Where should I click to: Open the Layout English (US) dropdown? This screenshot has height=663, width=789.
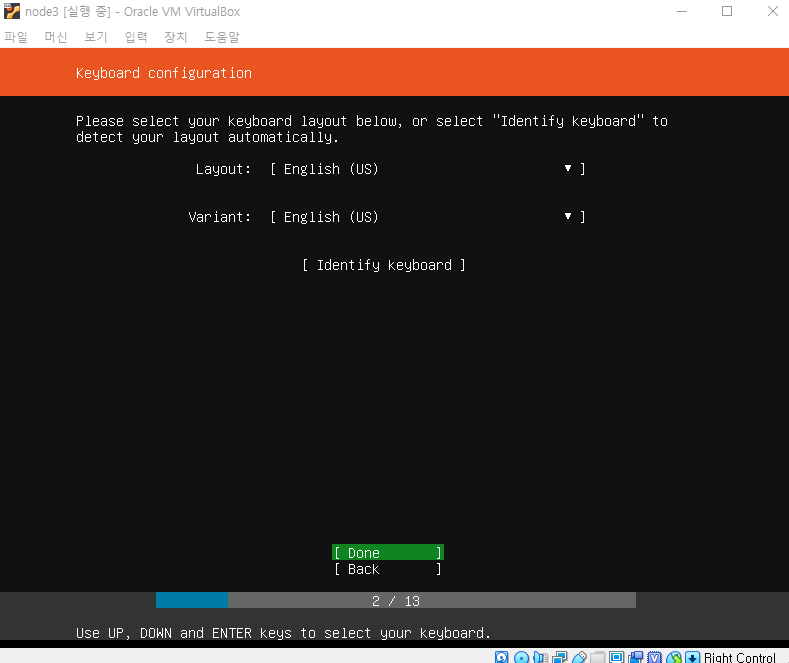pyautogui.click(x=427, y=169)
